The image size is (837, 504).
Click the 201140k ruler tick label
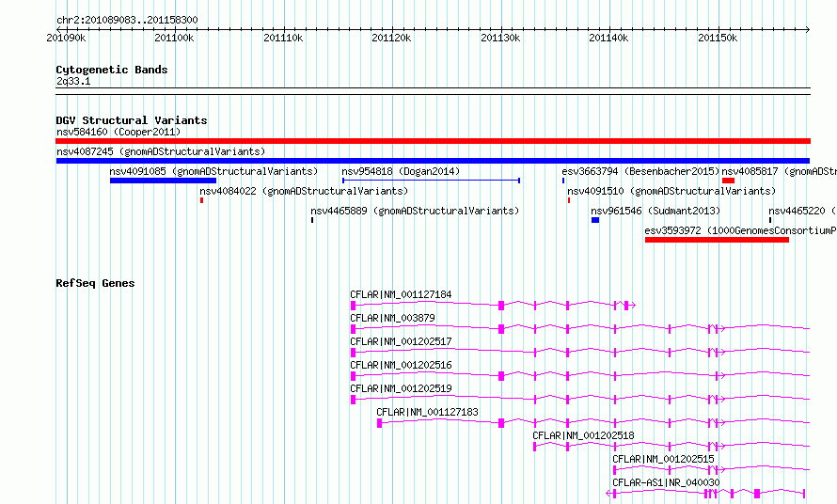609,38
